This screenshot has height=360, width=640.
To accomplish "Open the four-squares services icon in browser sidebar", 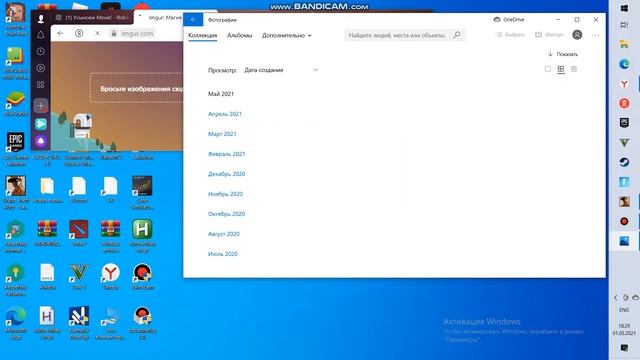I will pyautogui.click(x=40, y=84).
